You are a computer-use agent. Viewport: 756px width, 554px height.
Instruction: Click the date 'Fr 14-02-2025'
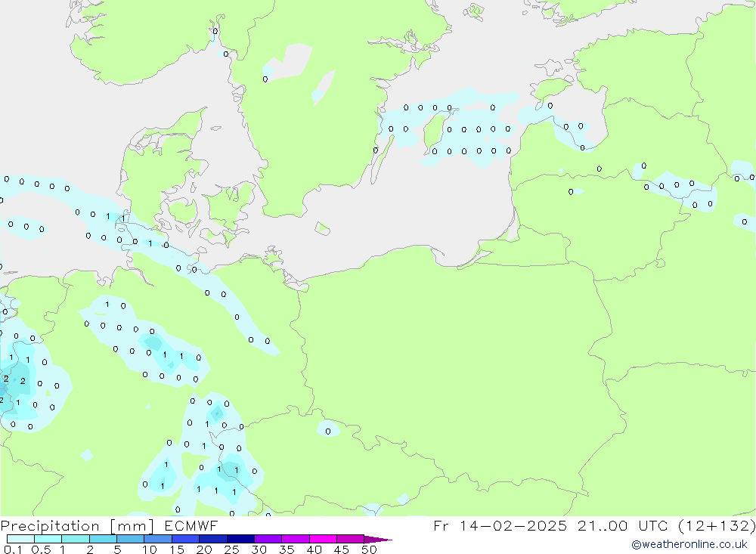[x=500, y=525]
